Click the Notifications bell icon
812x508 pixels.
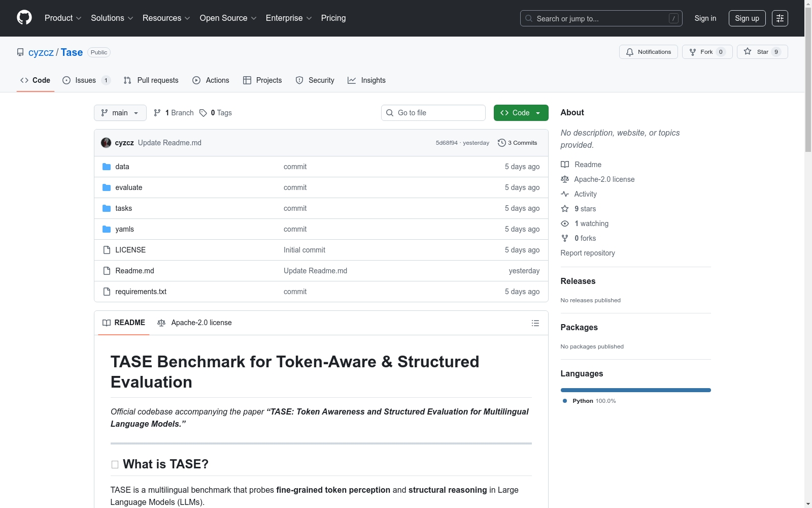pos(630,52)
